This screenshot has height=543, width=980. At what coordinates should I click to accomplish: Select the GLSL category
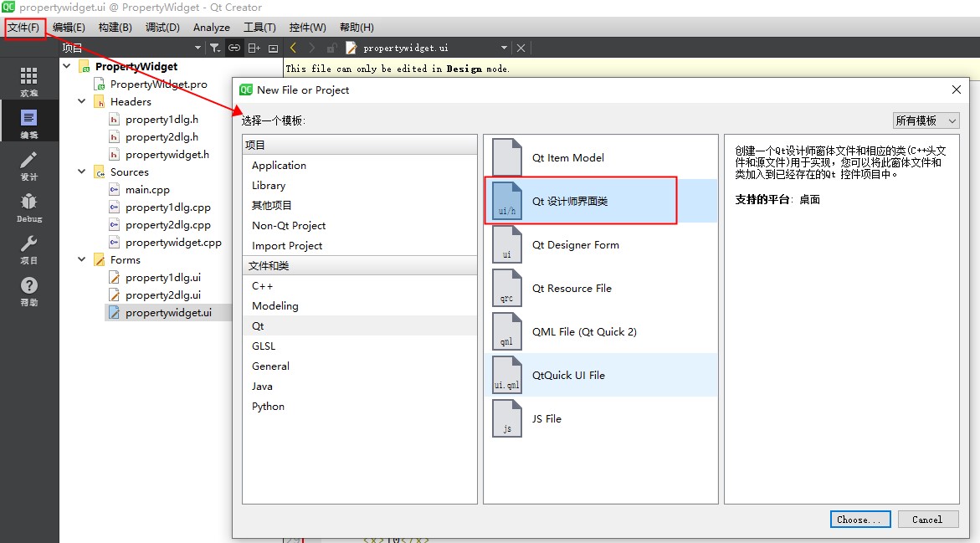[359, 346]
